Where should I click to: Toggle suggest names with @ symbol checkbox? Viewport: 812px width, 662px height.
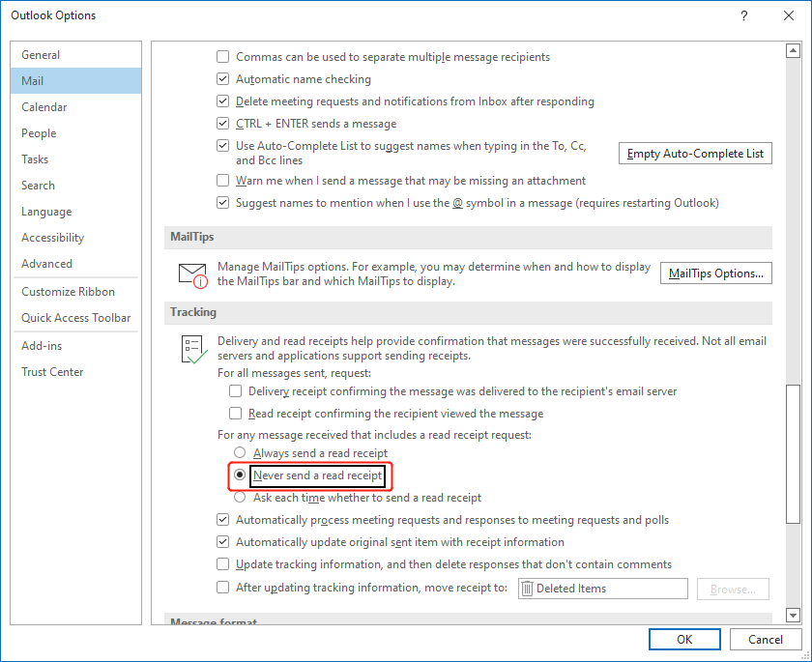point(222,202)
